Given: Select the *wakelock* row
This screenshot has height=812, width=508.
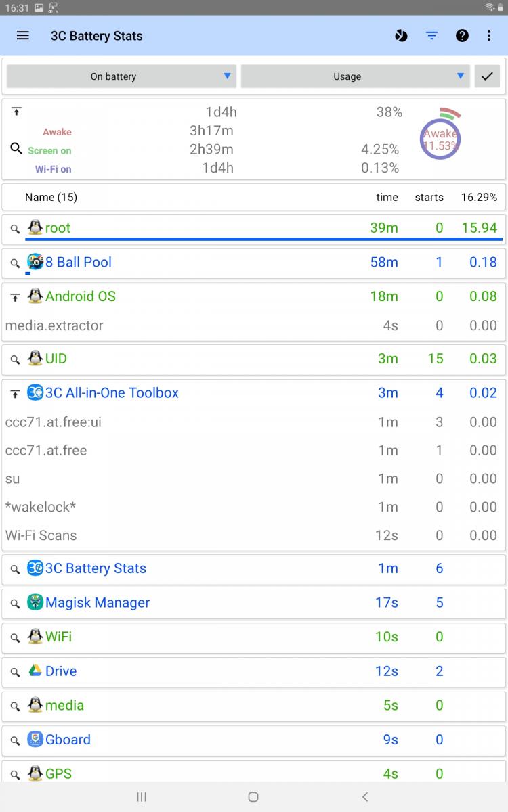Looking at the screenshot, I should pyautogui.click(x=254, y=507).
